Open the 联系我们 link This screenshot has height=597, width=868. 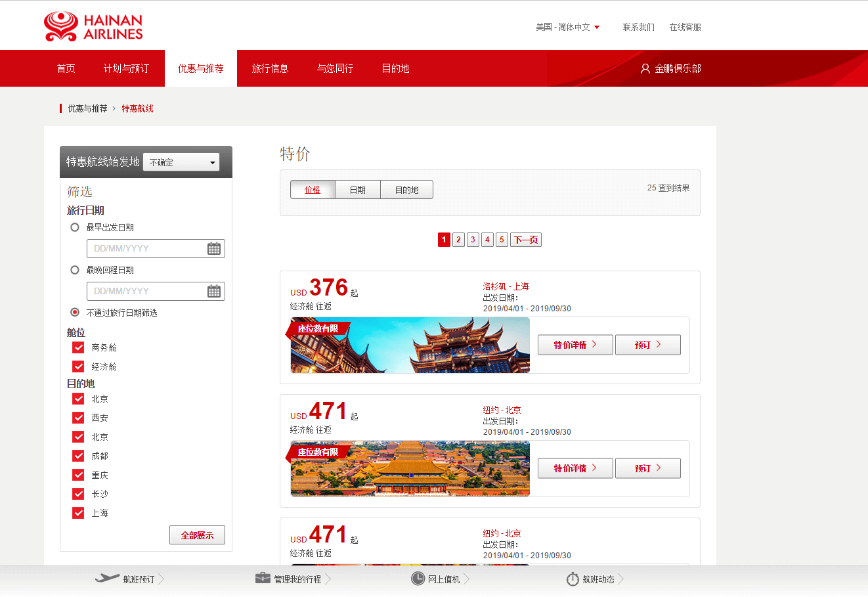tap(639, 27)
